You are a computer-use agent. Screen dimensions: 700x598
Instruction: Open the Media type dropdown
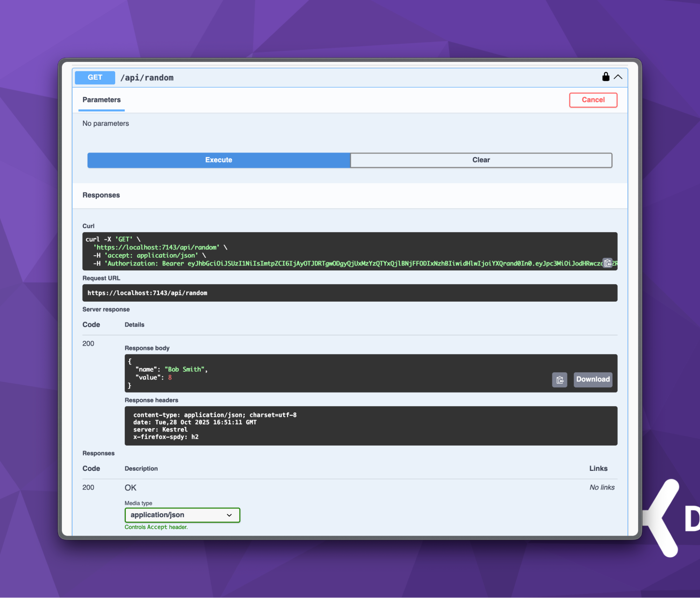coord(229,515)
